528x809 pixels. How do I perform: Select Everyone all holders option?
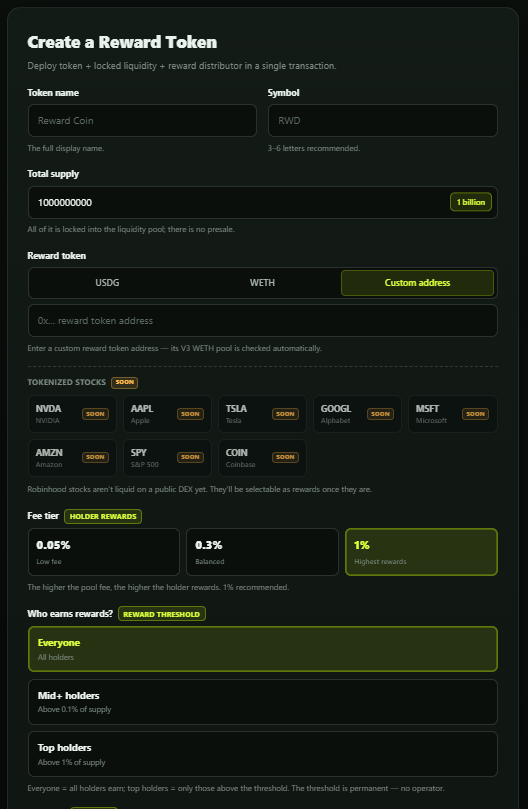tap(263, 649)
